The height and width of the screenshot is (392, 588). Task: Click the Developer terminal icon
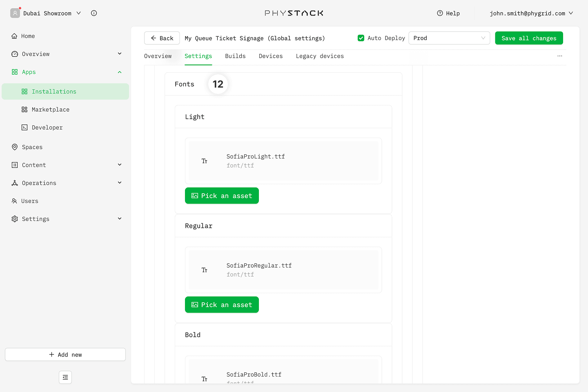point(24,127)
